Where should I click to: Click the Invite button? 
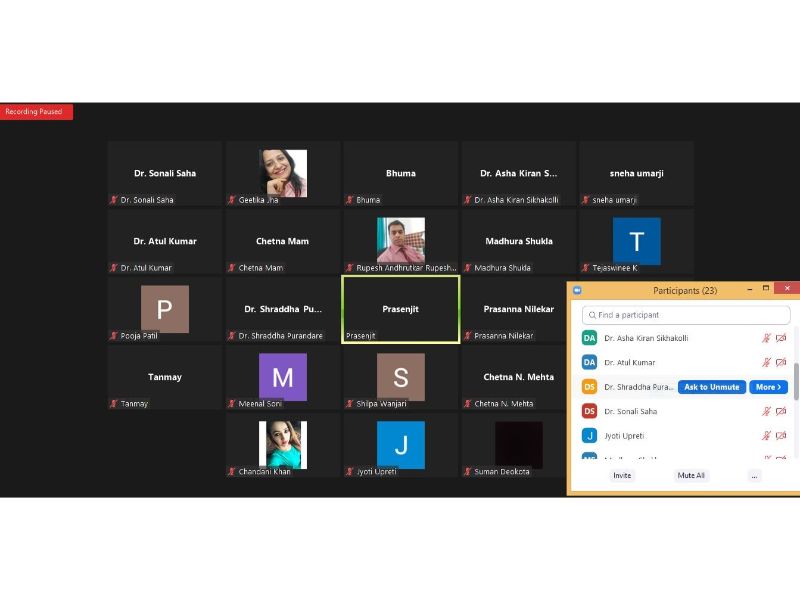622,476
